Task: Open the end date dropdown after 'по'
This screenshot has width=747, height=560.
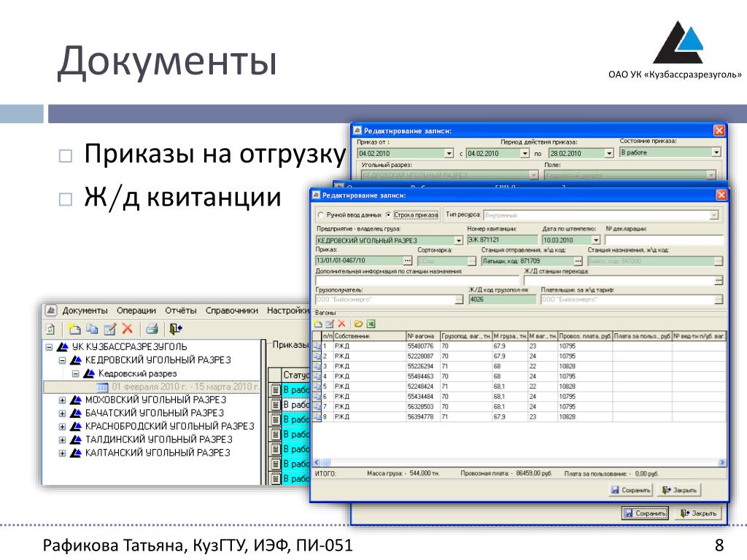Action: coord(609,153)
